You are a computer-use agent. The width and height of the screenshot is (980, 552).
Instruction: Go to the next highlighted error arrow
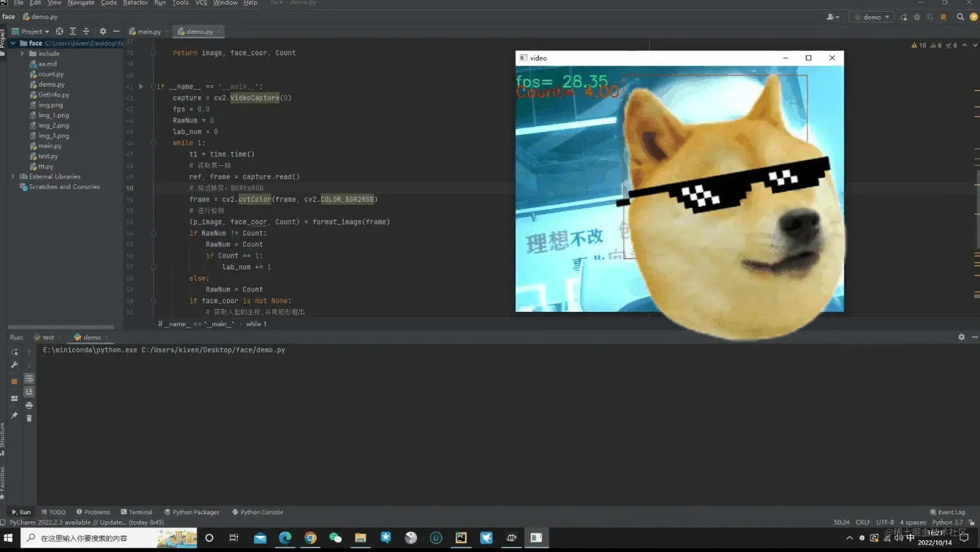(974, 45)
